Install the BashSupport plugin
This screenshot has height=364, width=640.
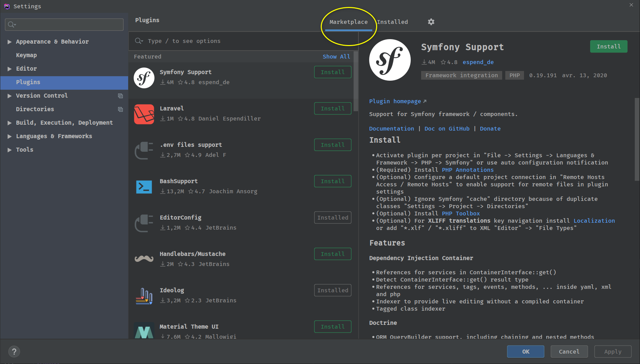332,181
